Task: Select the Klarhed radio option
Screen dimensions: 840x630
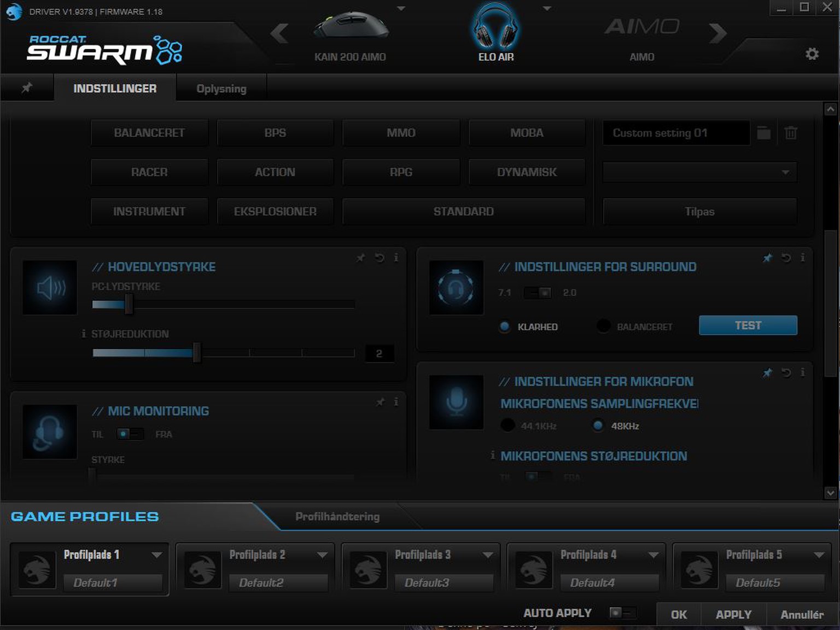Action: point(505,326)
